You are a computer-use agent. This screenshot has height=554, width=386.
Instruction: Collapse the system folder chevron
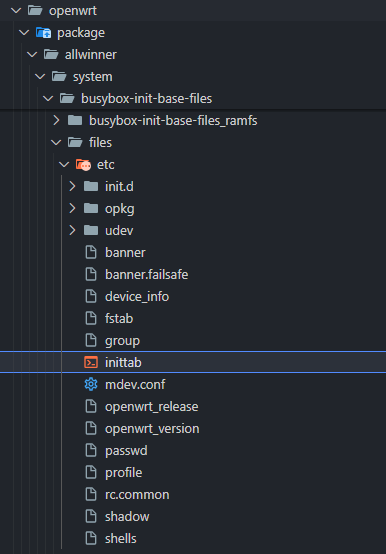(x=40, y=76)
